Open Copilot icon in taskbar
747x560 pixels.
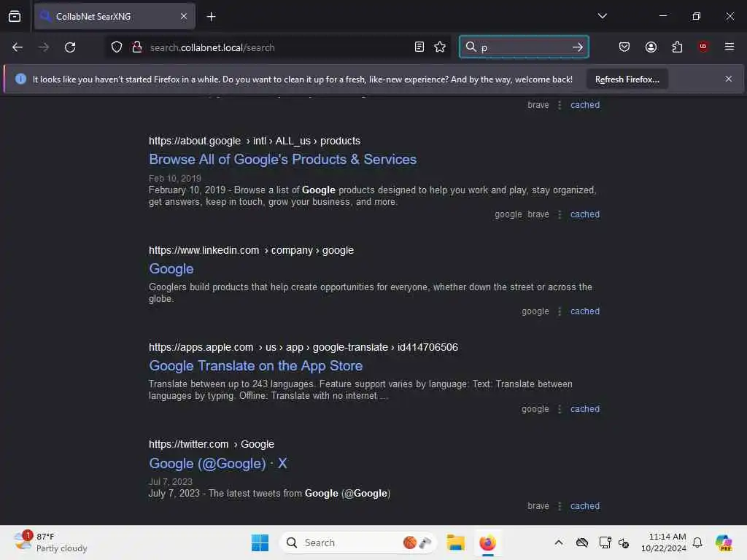point(724,542)
